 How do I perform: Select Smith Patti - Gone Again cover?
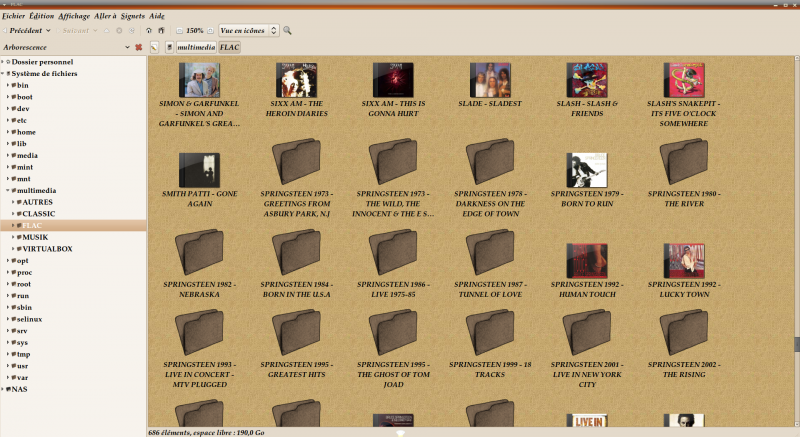[x=199, y=170]
